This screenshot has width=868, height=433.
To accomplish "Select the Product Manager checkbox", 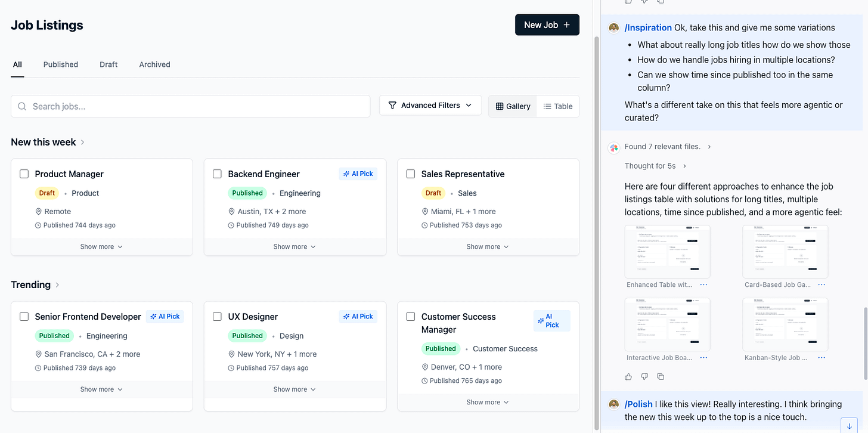I will pos(24,174).
